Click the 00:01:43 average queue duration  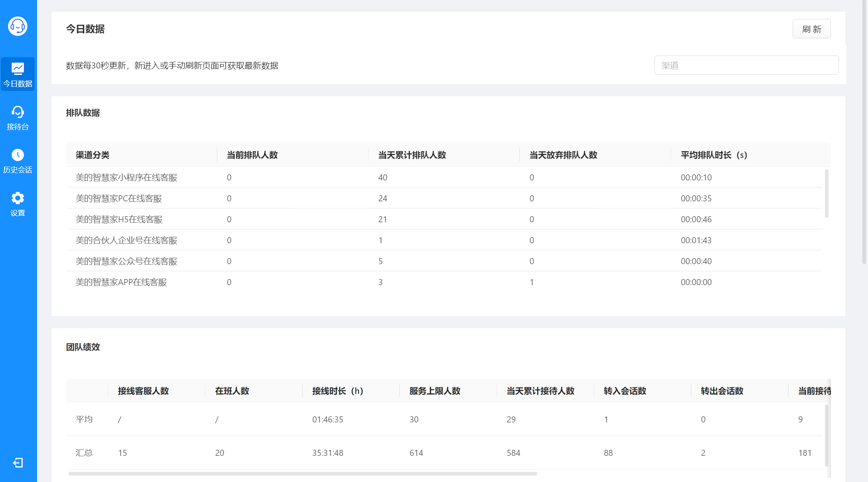coord(696,240)
